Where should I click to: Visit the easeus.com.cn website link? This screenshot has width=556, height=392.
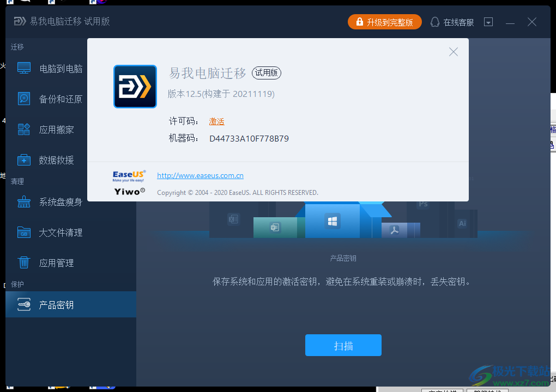pyautogui.click(x=200, y=175)
